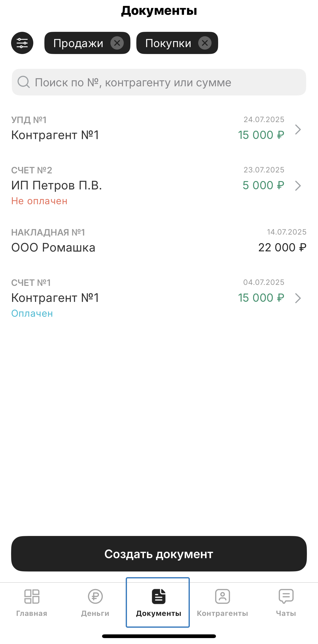Select the Документы tab icon
The width and height of the screenshot is (318, 644).
[x=159, y=596]
